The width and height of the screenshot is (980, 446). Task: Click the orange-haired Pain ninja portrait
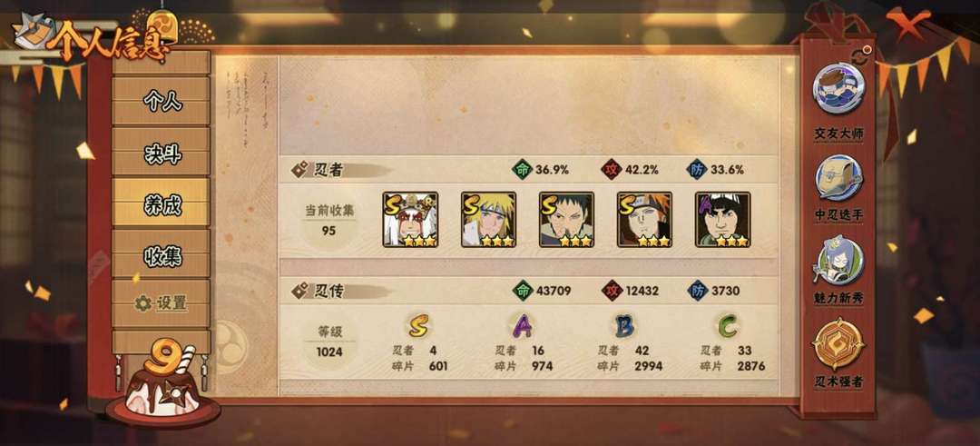644,220
